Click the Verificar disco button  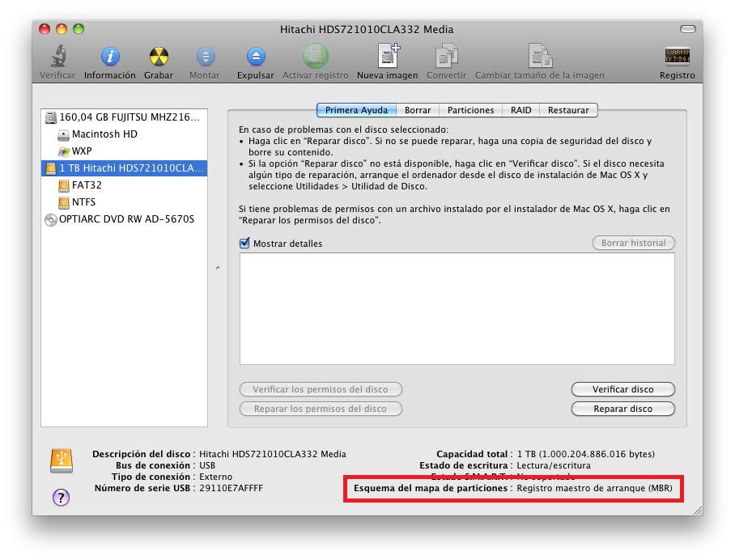(x=623, y=389)
